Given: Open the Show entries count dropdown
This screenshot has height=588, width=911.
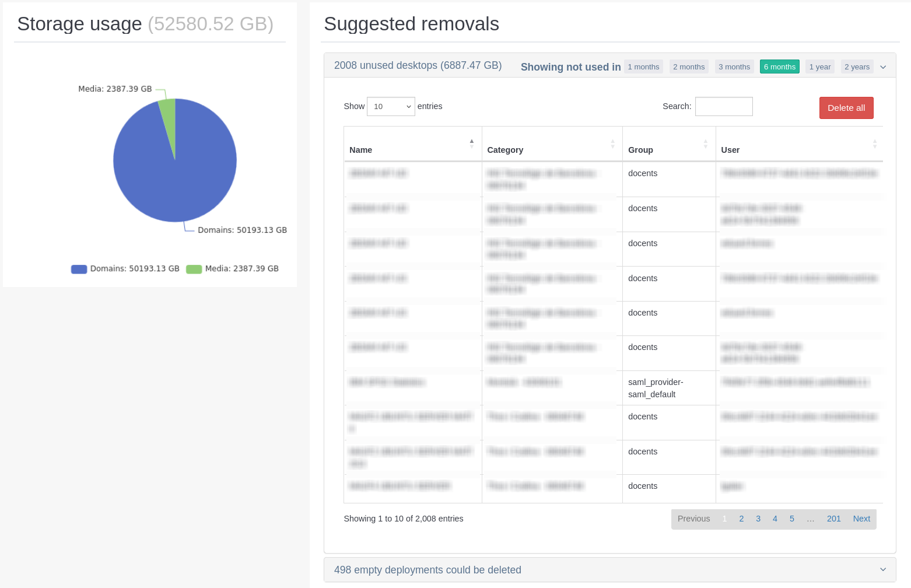Looking at the screenshot, I should pyautogui.click(x=391, y=106).
